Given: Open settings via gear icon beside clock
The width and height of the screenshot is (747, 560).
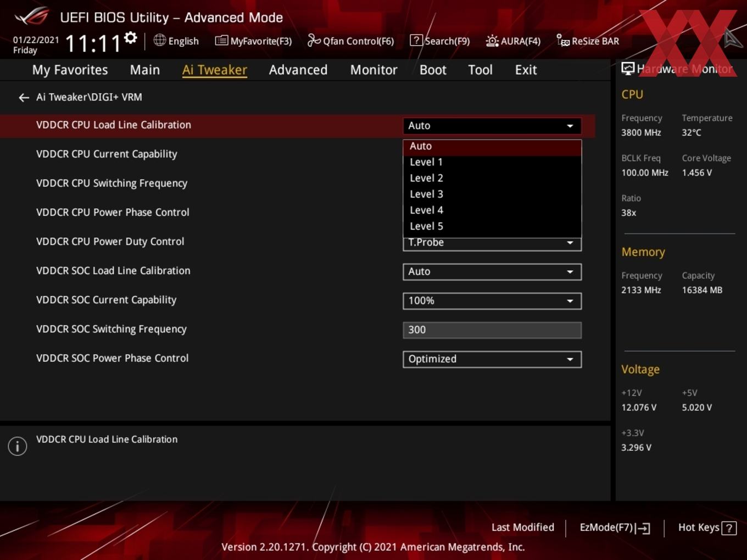Looking at the screenshot, I should pos(131,38).
